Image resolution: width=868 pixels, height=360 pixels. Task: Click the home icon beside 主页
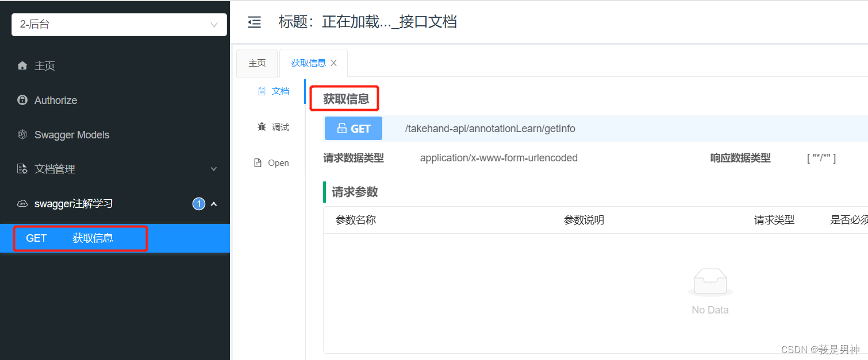click(x=22, y=65)
